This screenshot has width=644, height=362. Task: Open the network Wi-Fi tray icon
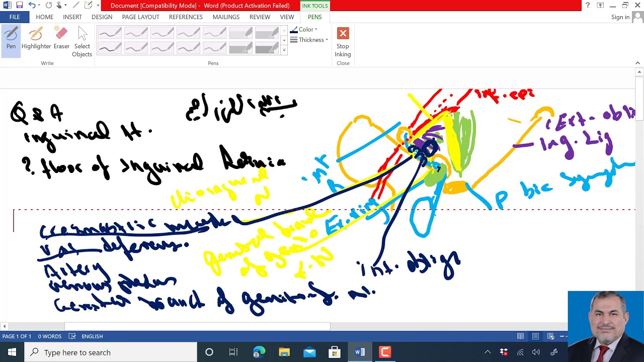[520, 352]
